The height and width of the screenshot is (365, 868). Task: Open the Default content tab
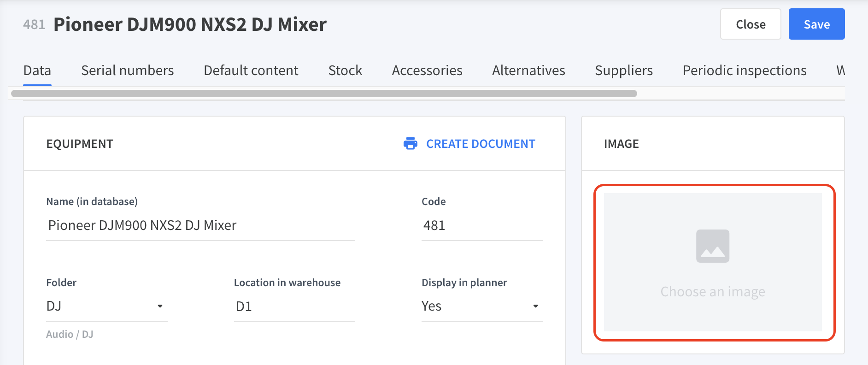pos(251,71)
